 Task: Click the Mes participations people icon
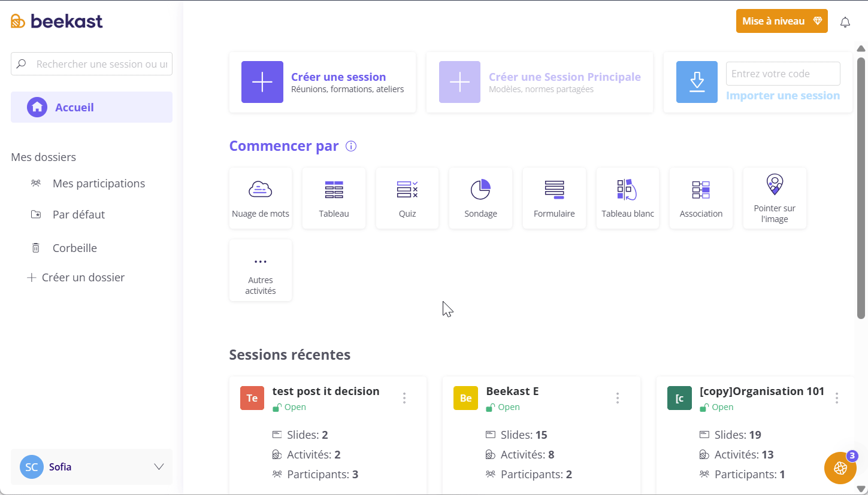click(36, 183)
